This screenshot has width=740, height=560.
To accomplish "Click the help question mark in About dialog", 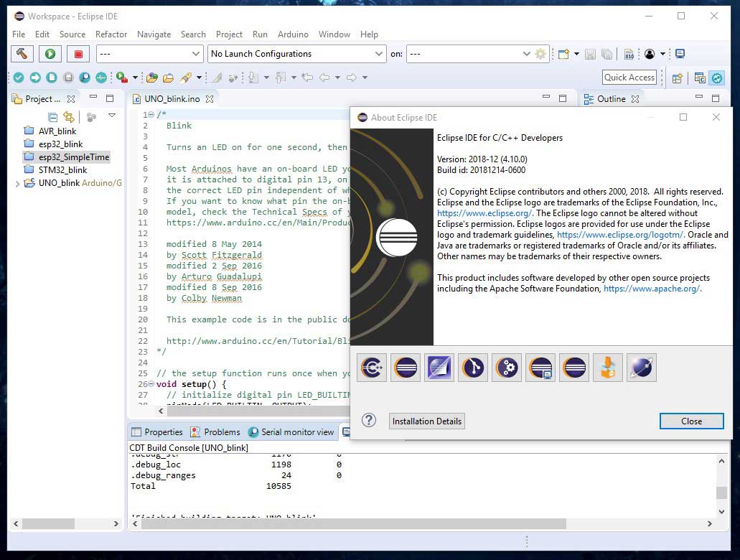I will (369, 420).
